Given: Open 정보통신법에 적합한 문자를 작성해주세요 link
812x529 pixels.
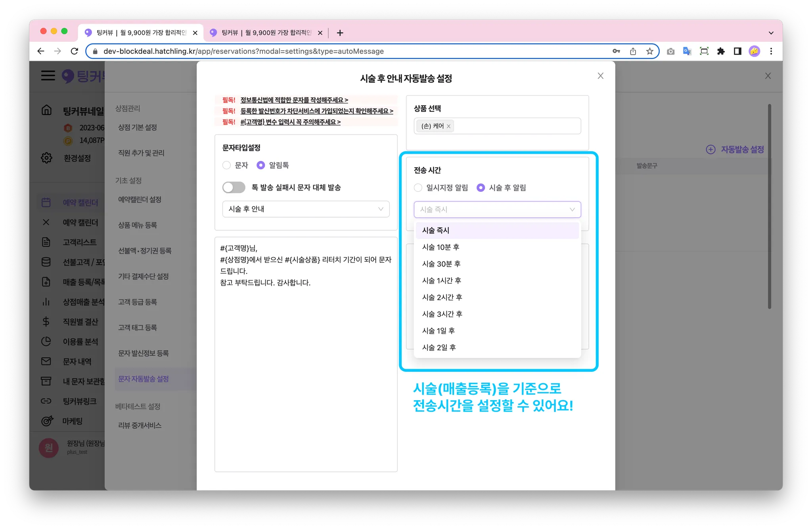Looking at the screenshot, I should (x=294, y=100).
